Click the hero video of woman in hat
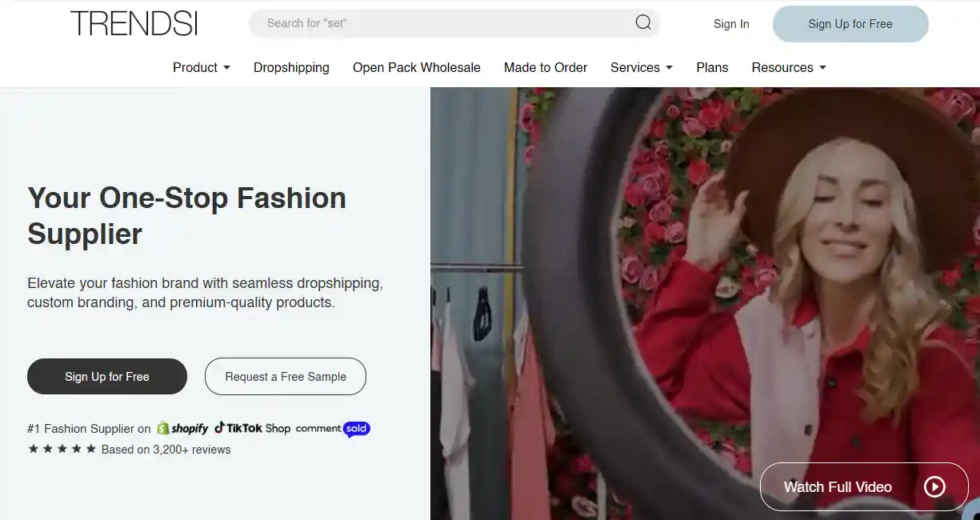 tap(705, 303)
